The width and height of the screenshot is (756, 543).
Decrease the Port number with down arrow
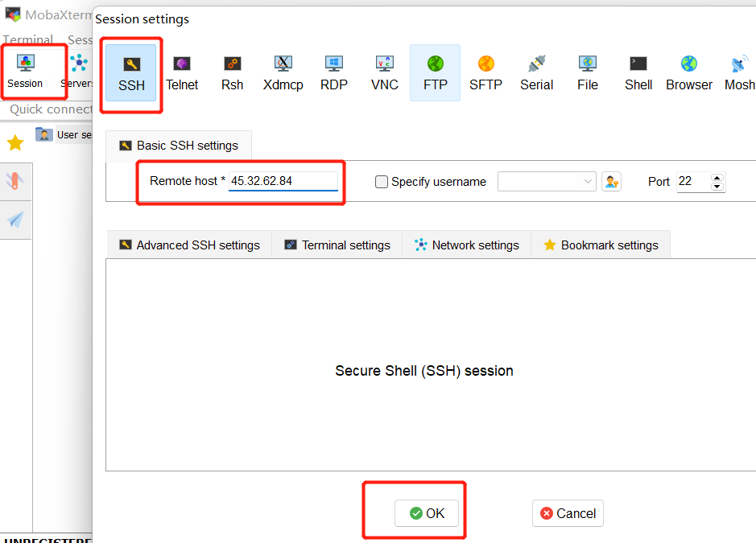tap(717, 187)
